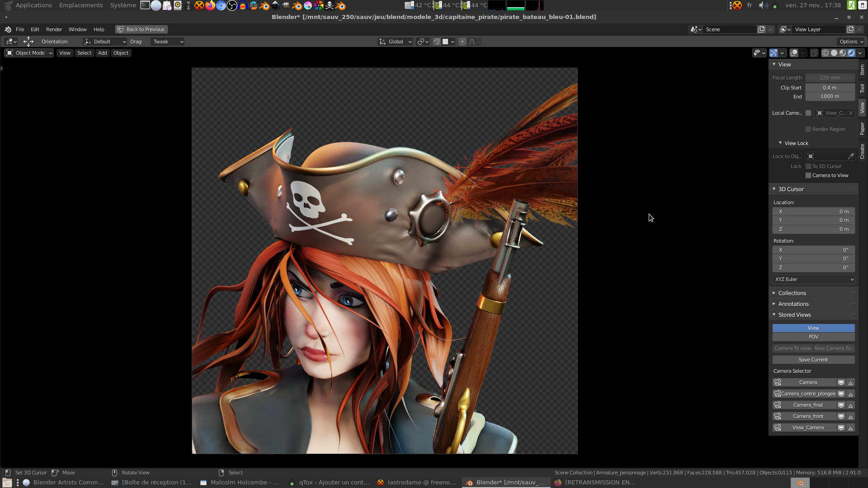868x488 pixels.
Task: Switch to rendered shading icon
Action: pyautogui.click(x=851, y=53)
